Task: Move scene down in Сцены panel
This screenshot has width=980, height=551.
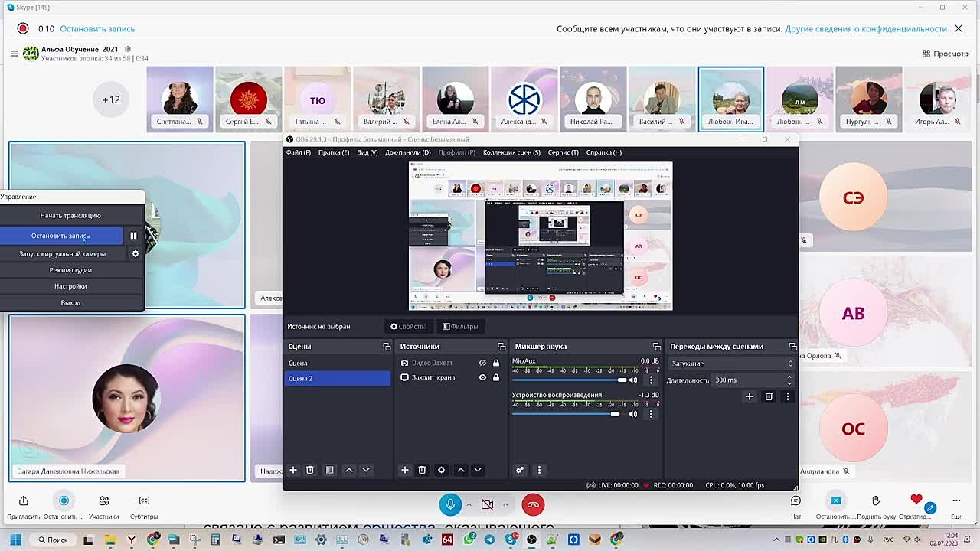Action: tap(366, 470)
